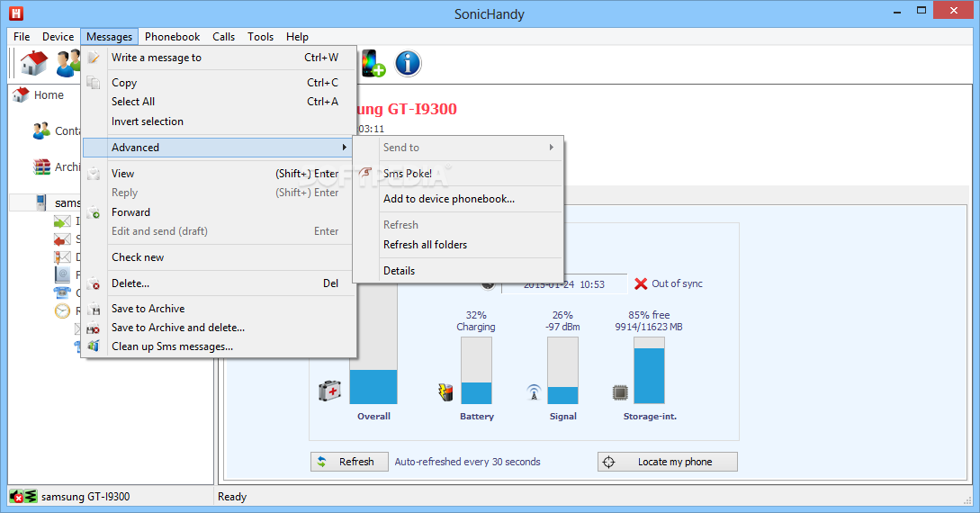Choose Copy in Messages menu

[219, 83]
